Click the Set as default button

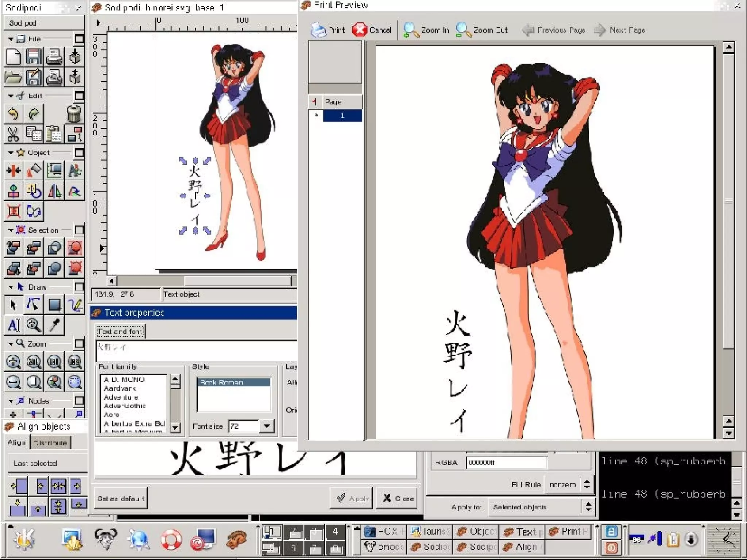pyautogui.click(x=121, y=498)
